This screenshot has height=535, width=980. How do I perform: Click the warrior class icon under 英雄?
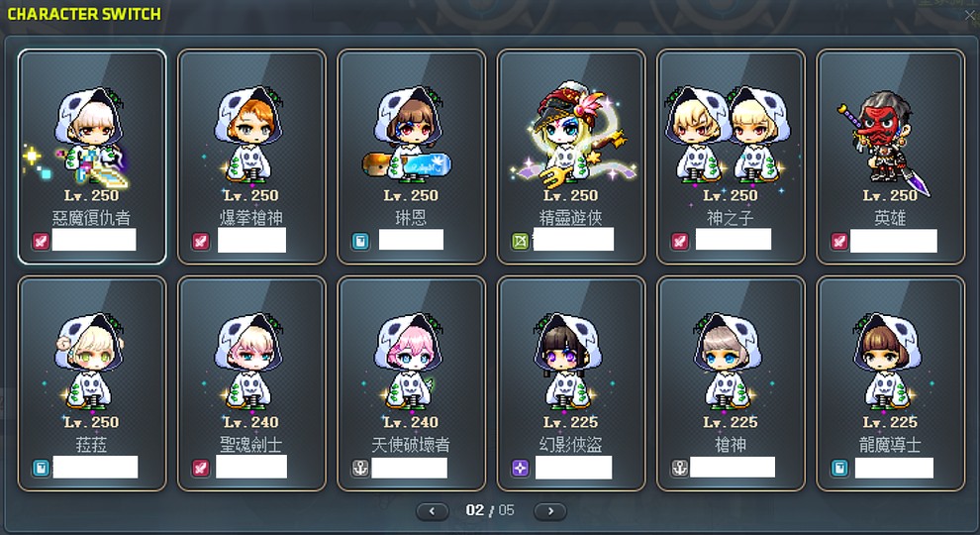tap(840, 241)
